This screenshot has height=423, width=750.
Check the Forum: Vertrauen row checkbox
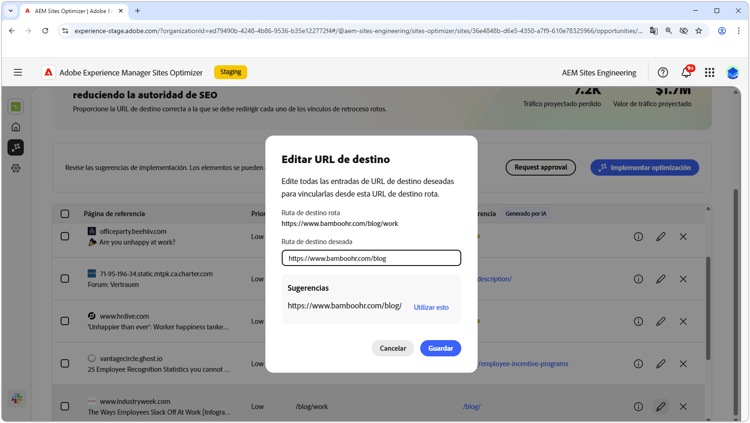(x=65, y=278)
